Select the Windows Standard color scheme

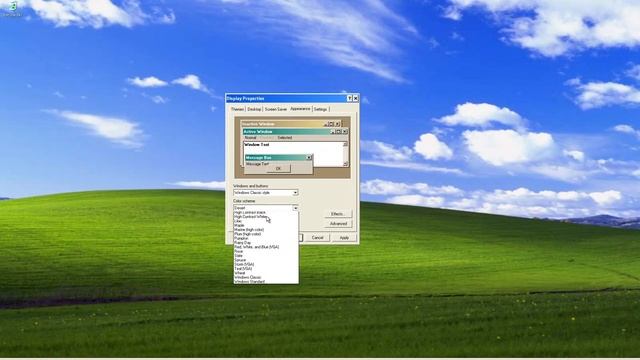click(266, 281)
